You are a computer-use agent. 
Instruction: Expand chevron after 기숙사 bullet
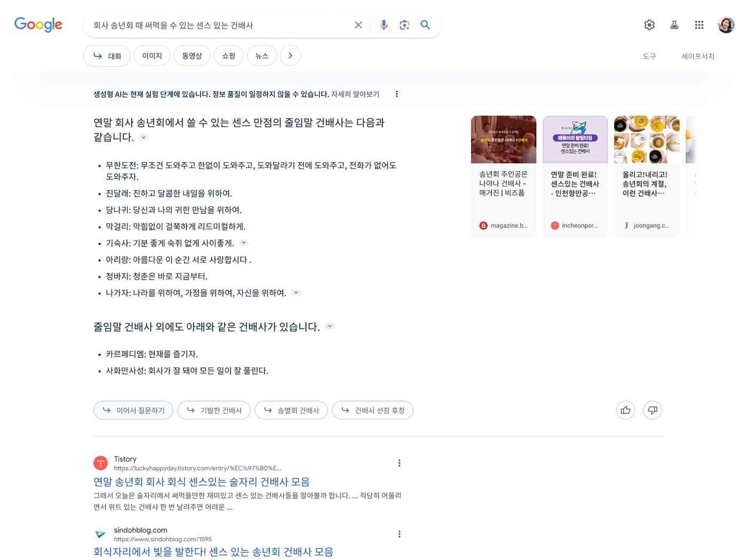coord(244,243)
